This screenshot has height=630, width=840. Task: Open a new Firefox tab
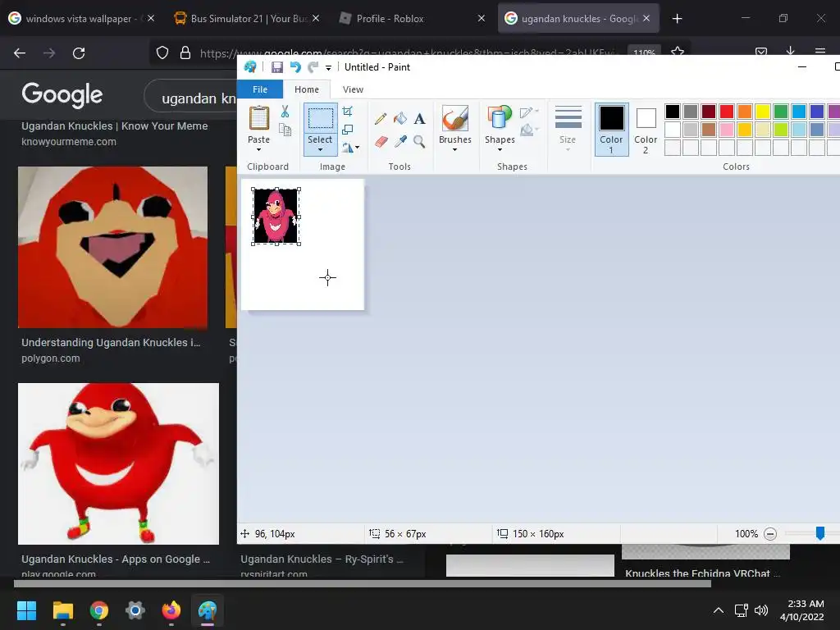coord(677,19)
